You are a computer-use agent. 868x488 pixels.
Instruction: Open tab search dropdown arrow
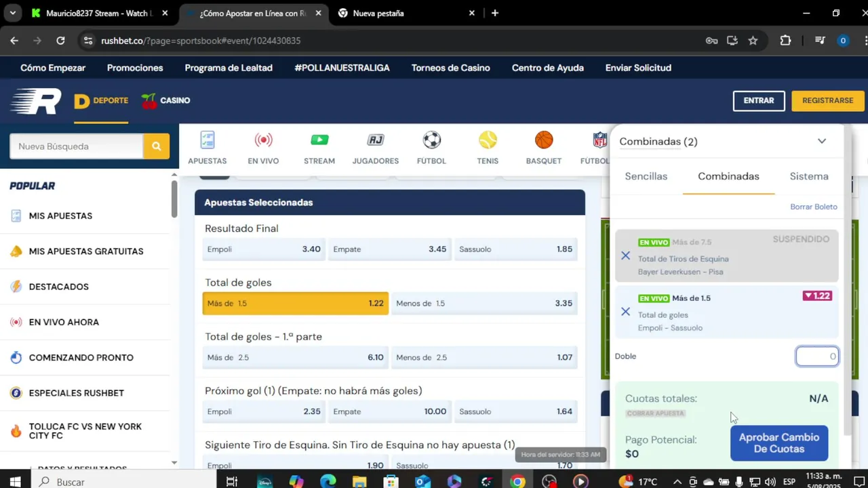(x=12, y=13)
